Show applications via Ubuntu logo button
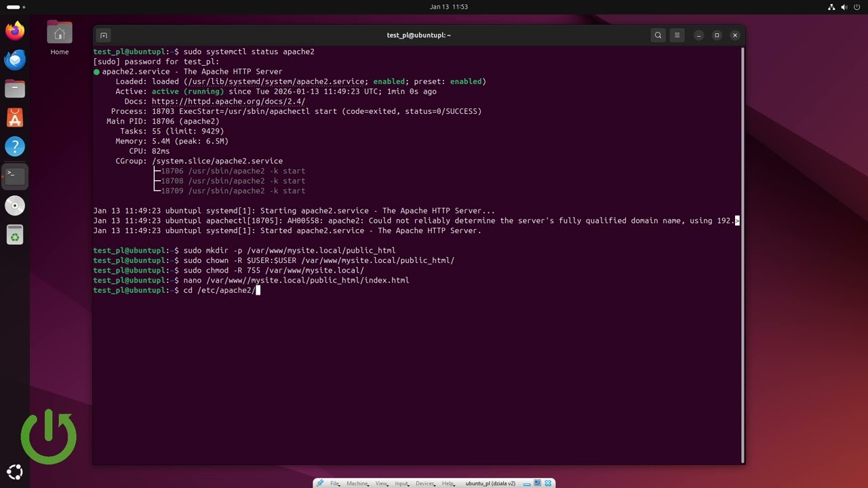Viewport: 868px width, 488px height. [x=15, y=472]
